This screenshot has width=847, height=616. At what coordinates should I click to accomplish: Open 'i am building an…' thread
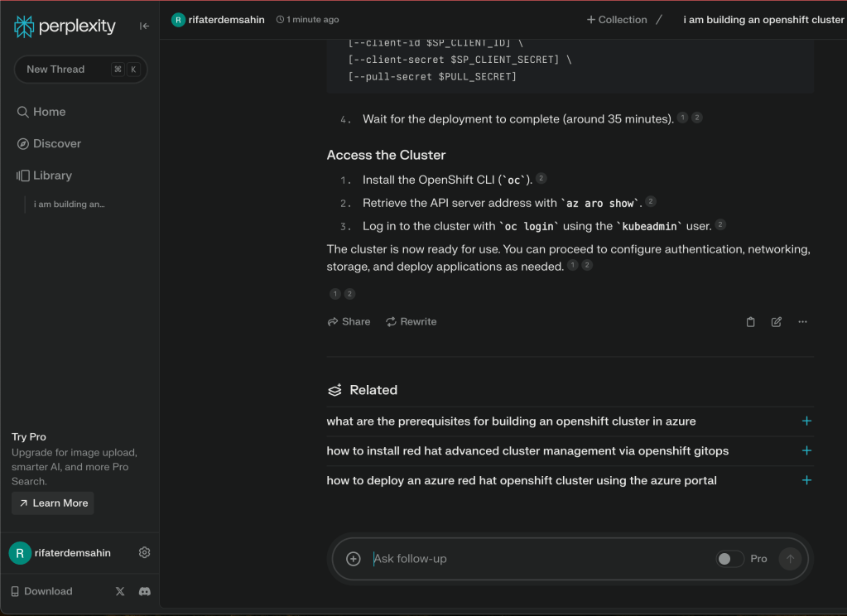tap(70, 205)
